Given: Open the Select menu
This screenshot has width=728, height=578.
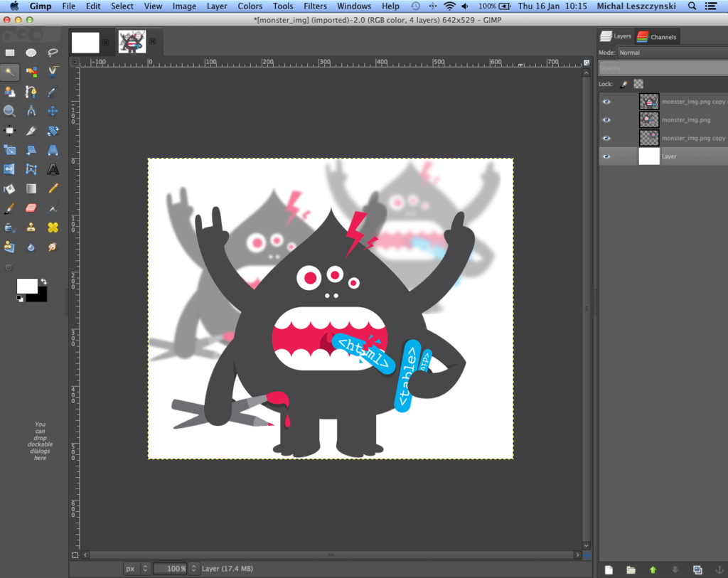Looking at the screenshot, I should coord(122,6).
